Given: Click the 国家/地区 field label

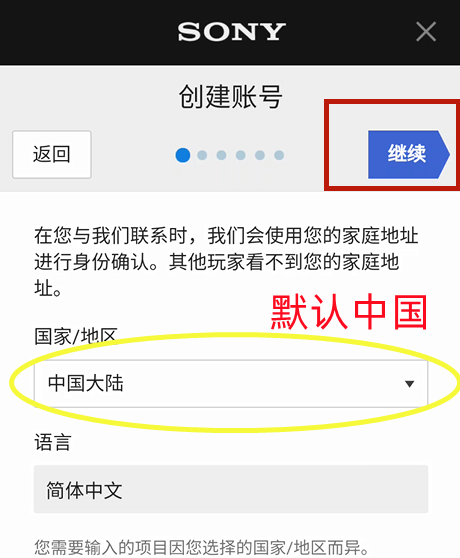Looking at the screenshot, I should [76, 336].
